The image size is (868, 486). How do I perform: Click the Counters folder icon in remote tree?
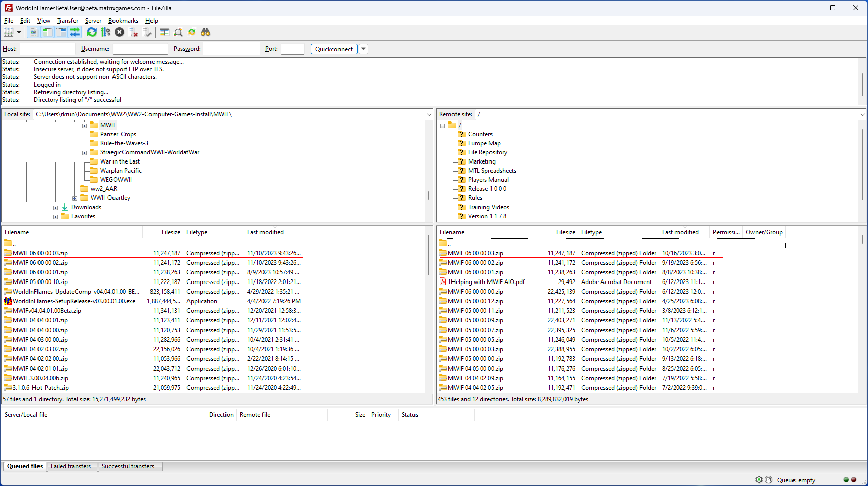coord(462,134)
